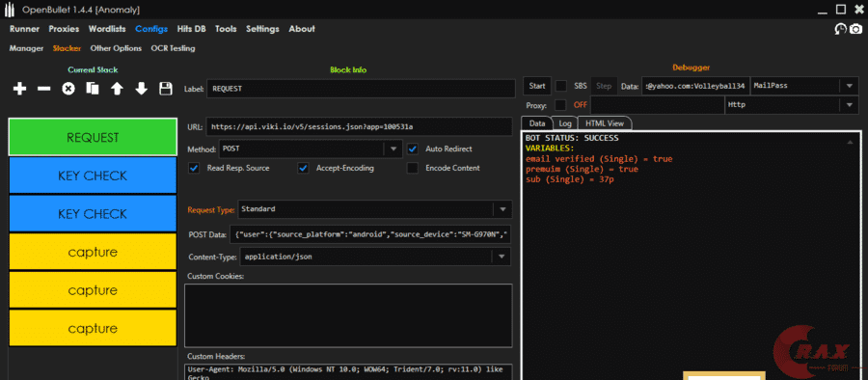Screen dimensions: 868x380
Task: Select the first KEY CHECK block
Action: click(x=93, y=176)
